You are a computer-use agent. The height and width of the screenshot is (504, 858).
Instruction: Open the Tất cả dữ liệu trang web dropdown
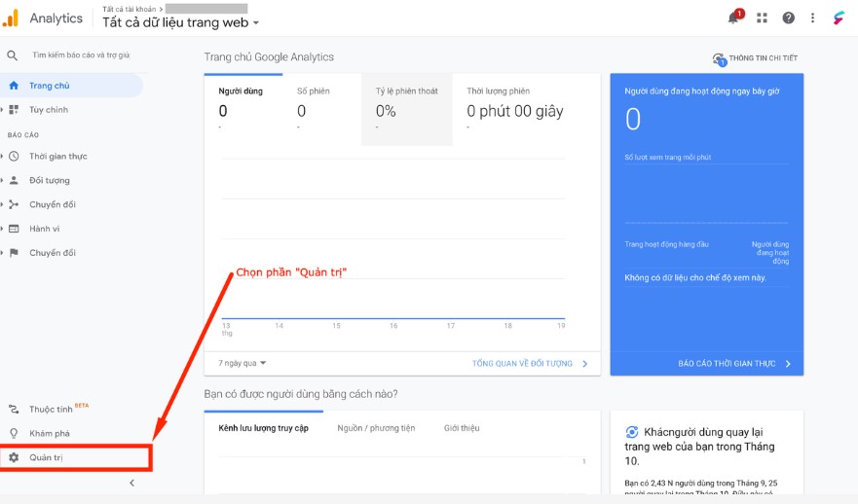pyautogui.click(x=180, y=22)
